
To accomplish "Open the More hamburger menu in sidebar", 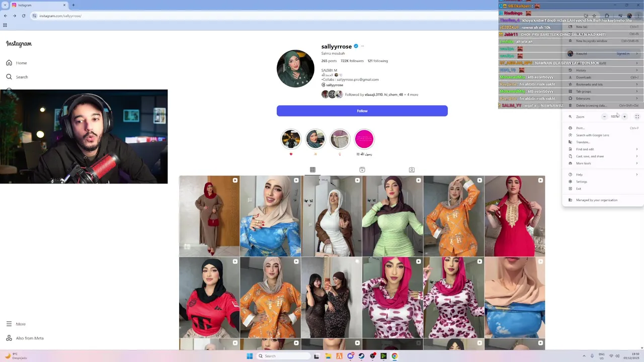I will click(x=16, y=324).
